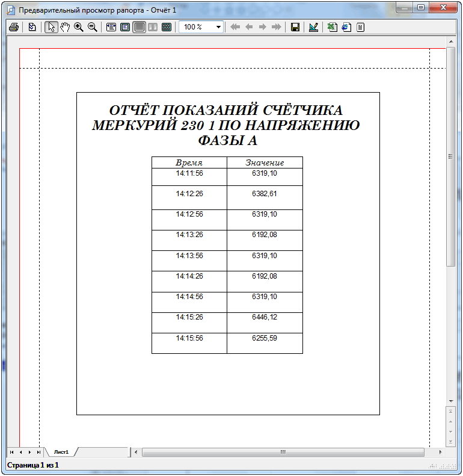The width and height of the screenshot is (463, 476).
Task: Open report designer ruler-pencil icon
Action: [313, 27]
